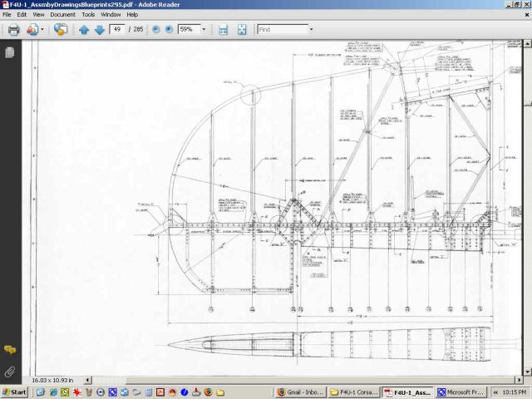This screenshot has height=399, width=532.
Task: Open the Comments panel in sidebar
Action: point(10,350)
